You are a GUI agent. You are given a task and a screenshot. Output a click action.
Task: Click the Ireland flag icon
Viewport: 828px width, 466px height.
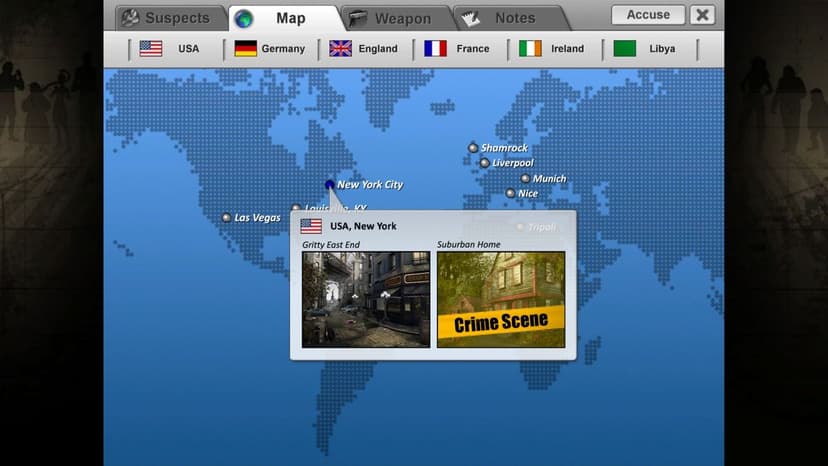point(530,49)
